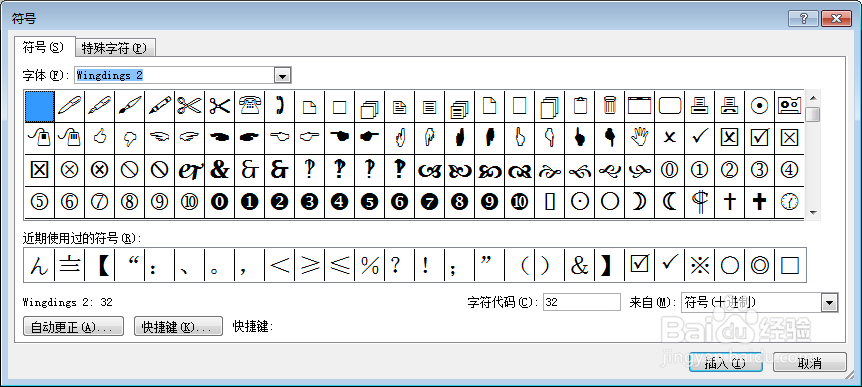Choose the outline circled 0 symbol

[669, 170]
